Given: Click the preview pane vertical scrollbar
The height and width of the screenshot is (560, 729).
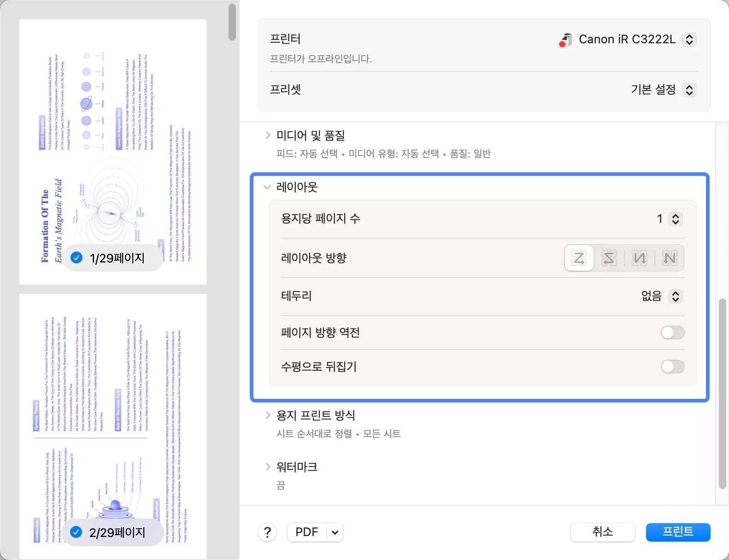Looking at the screenshot, I should click(x=232, y=22).
